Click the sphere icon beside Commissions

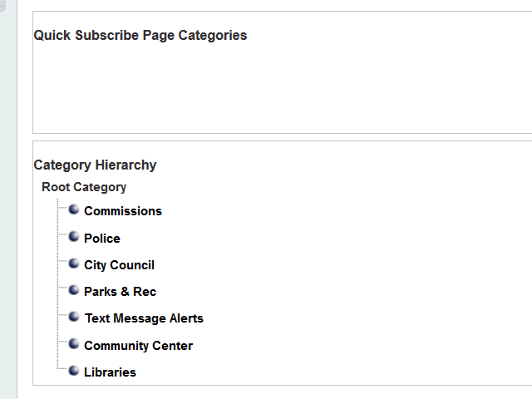[x=74, y=210]
